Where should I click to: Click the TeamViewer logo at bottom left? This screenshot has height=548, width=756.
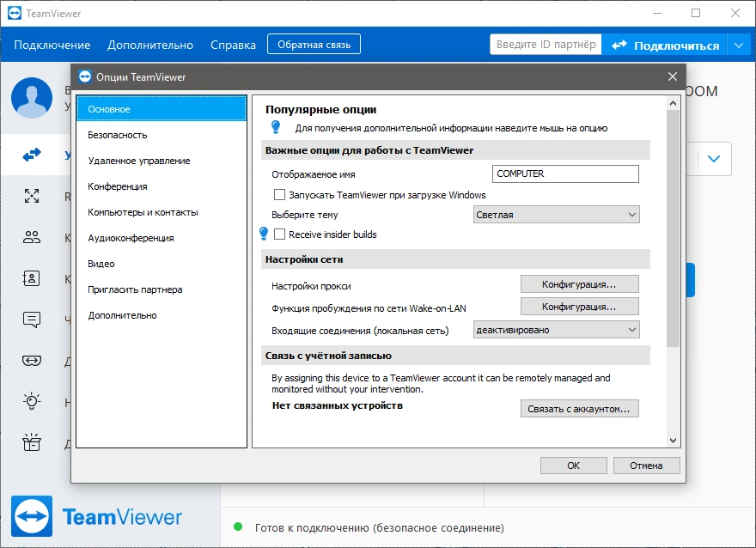coord(32,516)
